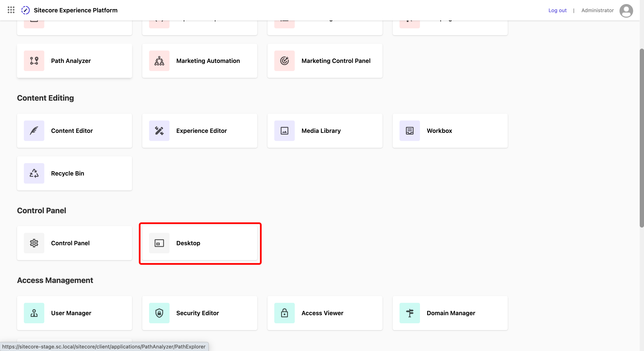Click the Content Editor feather icon
Viewport: 644px width, 351px height.
point(34,131)
